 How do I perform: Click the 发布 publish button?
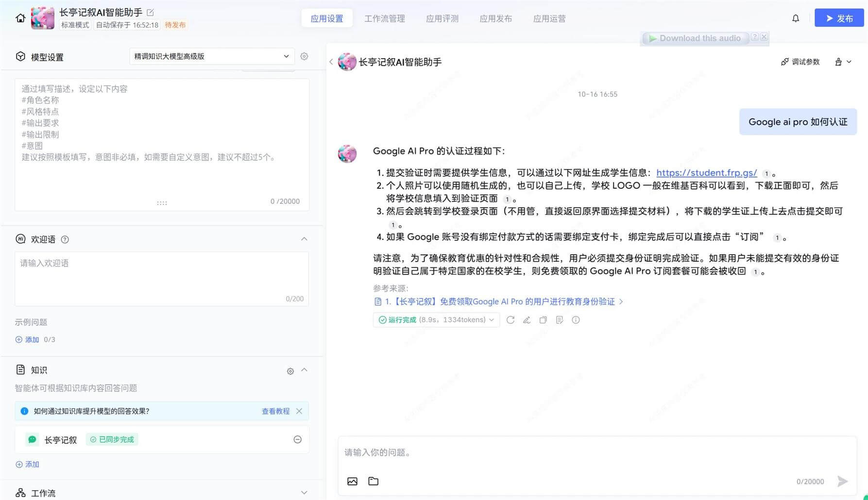[x=839, y=18]
